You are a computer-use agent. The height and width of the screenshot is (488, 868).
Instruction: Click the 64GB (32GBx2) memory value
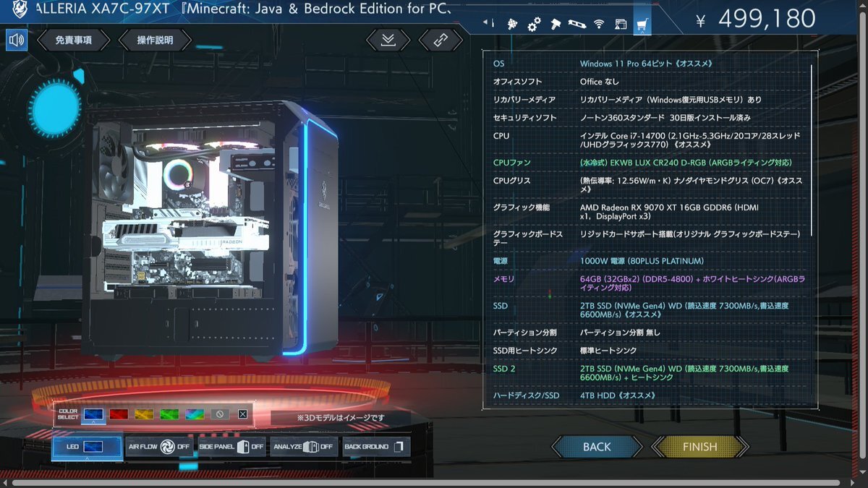coord(693,283)
